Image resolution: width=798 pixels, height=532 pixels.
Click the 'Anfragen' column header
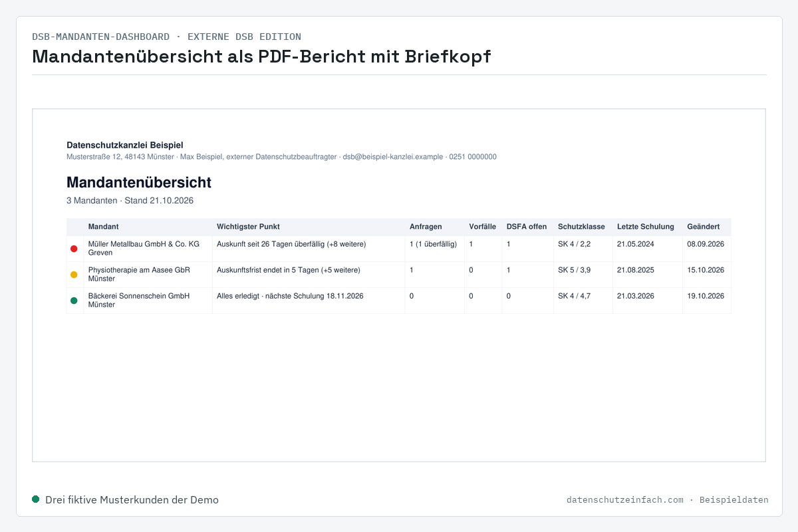(x=426, y=227)
